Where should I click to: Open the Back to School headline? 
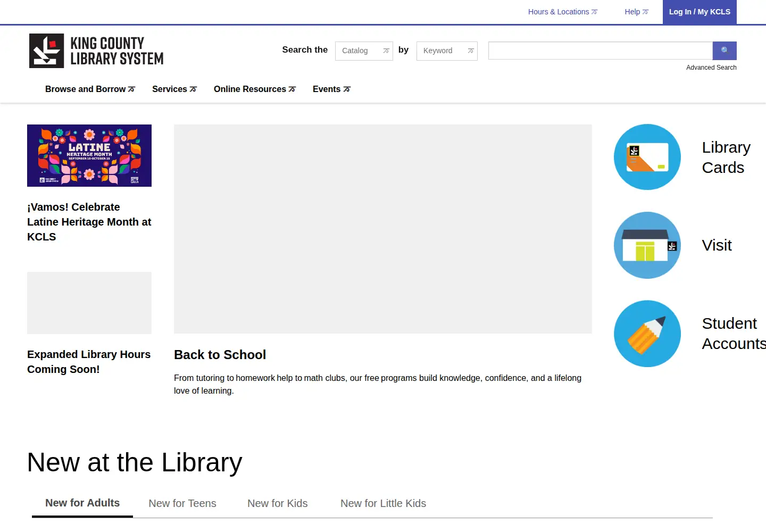point(220,355)
